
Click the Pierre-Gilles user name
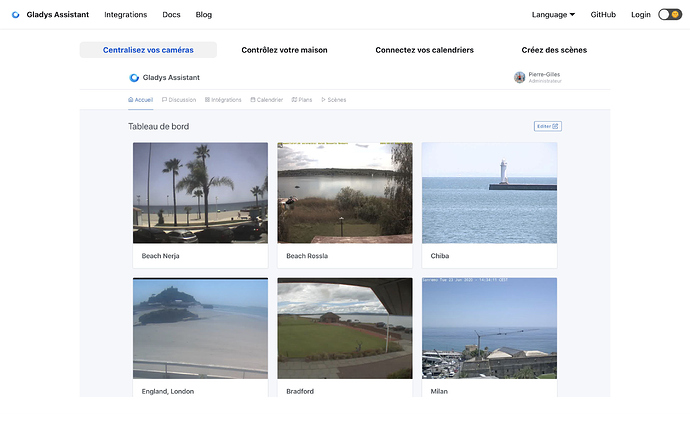[x=544, y=74]
